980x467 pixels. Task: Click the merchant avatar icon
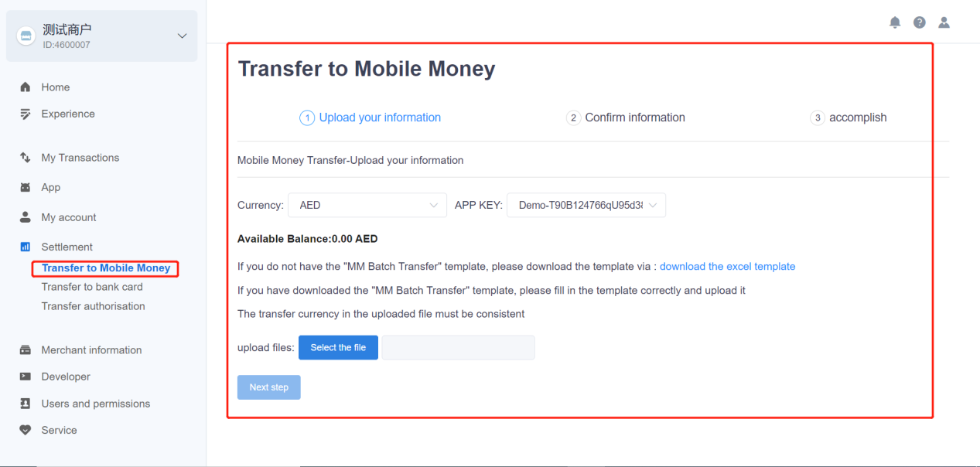tap(26, 36)
